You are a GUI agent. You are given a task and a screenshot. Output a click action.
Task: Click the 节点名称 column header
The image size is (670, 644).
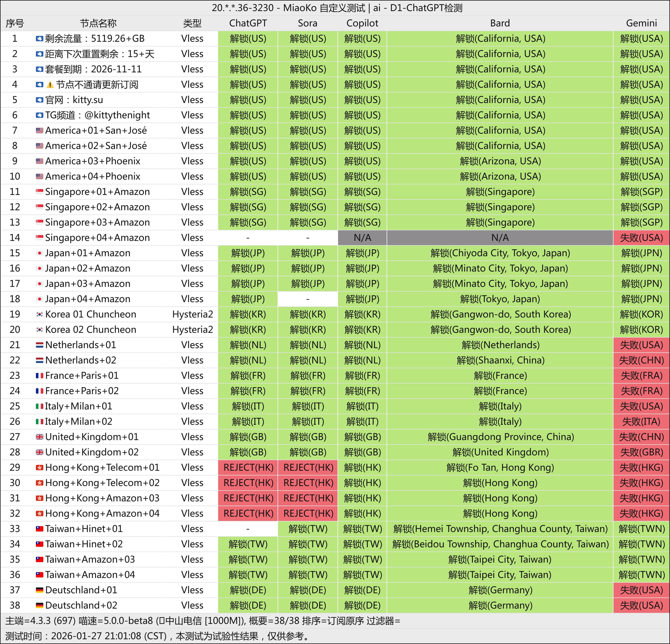point(98,23)
